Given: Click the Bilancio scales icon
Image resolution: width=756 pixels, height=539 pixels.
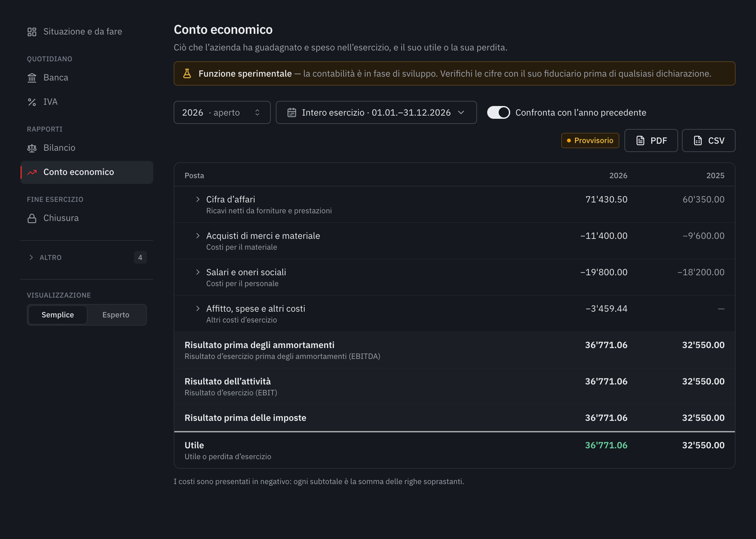Looking at the screenshot, I should click(x=32, y=148).
